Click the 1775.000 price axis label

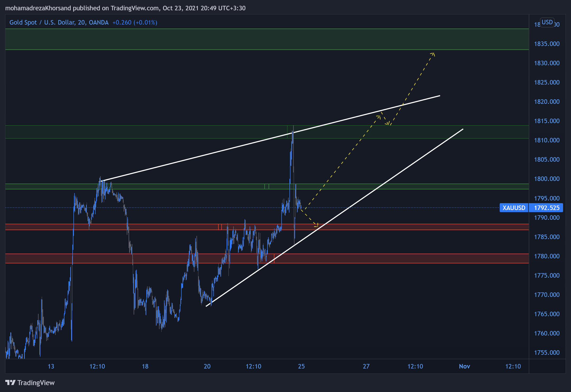tap(547, 276)
